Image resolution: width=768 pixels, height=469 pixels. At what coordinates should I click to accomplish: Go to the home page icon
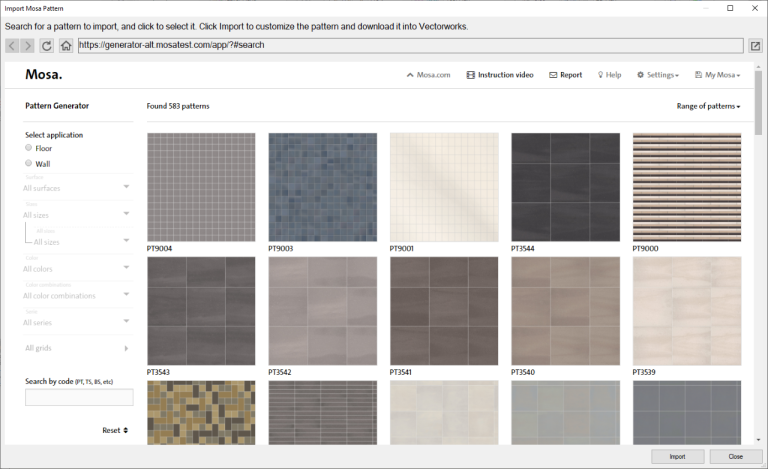tap(65, 45)
